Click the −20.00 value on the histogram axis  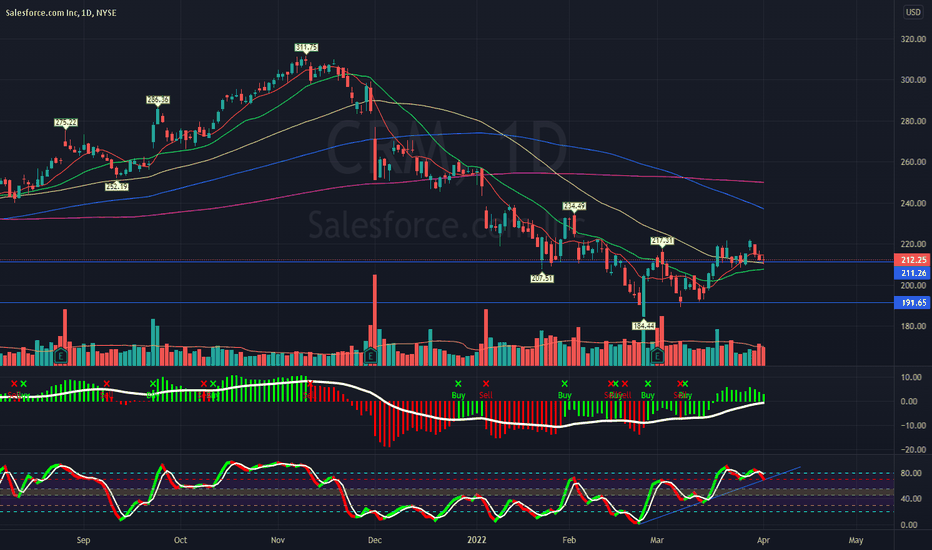click(x=912, y=450)
